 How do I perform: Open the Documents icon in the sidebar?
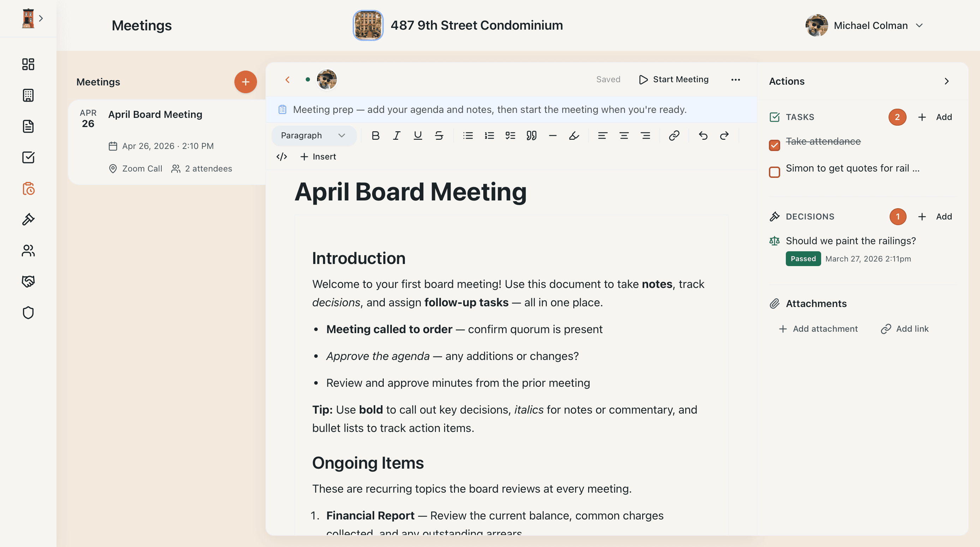point(28,126)
